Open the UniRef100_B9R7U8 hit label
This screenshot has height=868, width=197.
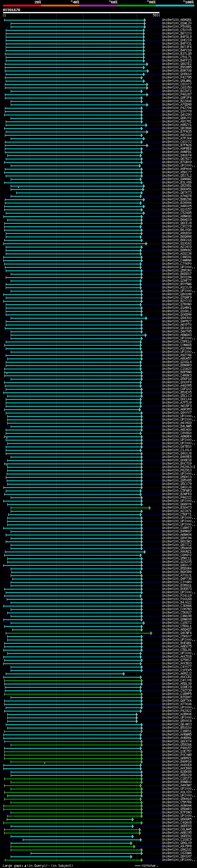(x=176, y=71)
